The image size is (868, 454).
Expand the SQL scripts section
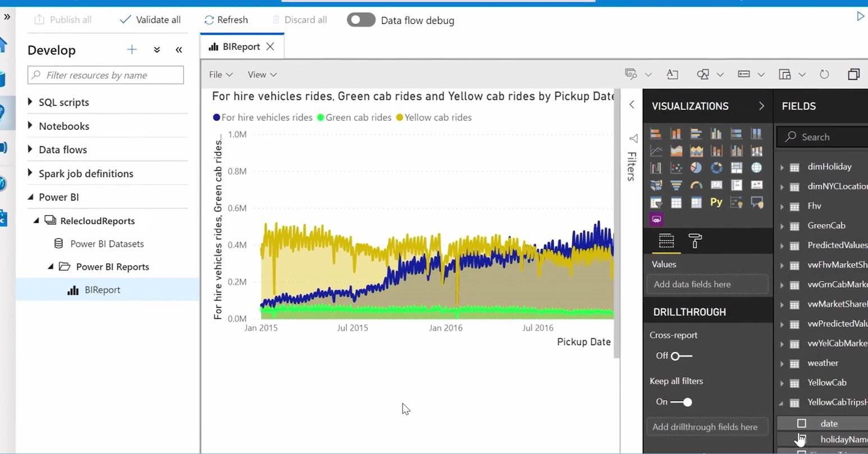pyautogui.click(x=30, y=102)
